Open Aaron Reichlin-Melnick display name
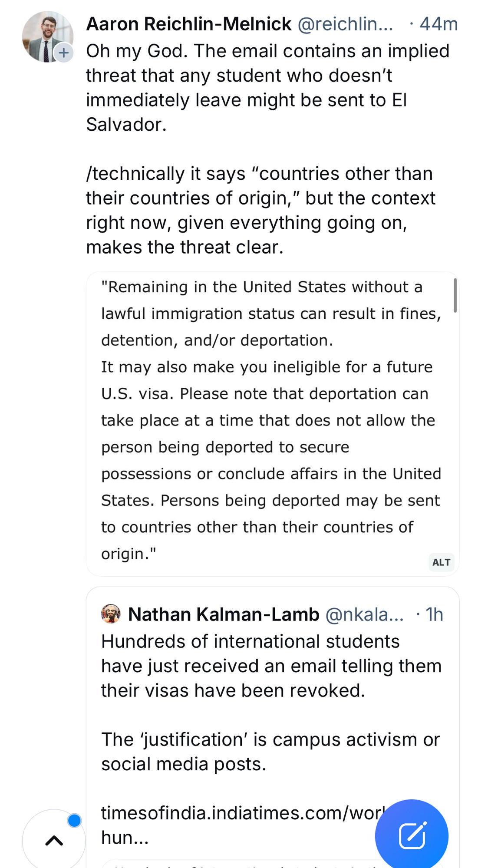Image resolution: width=478 pixels, height=868 pixels. pos(189,24)
